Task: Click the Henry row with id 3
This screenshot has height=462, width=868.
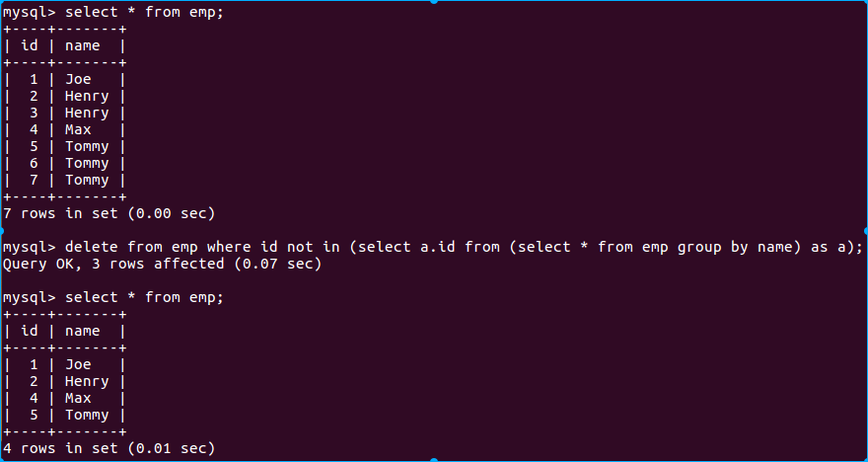Action: click(x=65, y=113)
